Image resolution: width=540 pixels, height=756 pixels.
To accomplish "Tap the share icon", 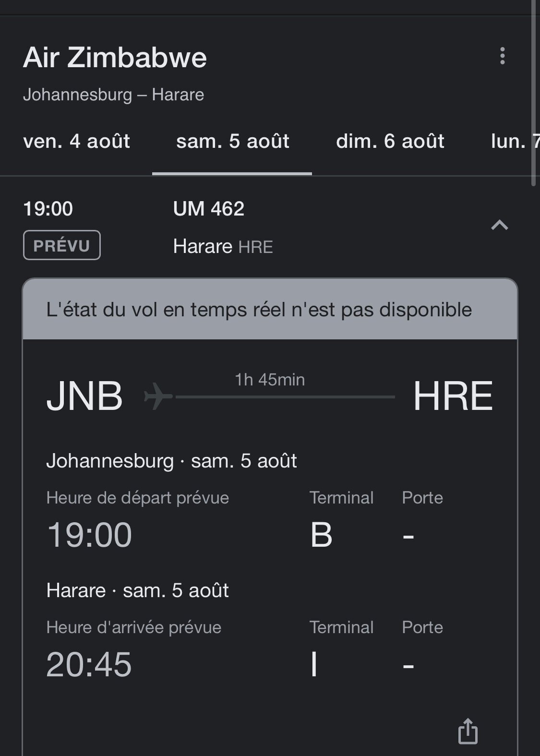I will click(x=468, y=731).
